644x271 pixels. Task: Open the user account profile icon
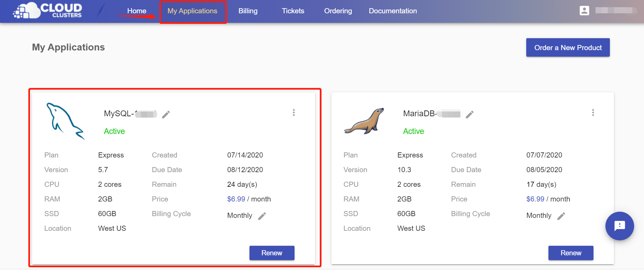click(584, 11)
